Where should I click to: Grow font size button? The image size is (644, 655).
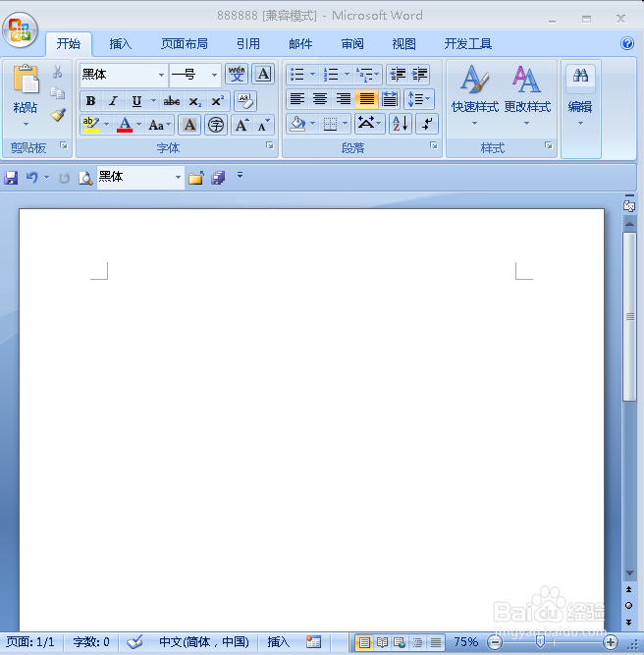pyautogui.click(x=241, y=125)
